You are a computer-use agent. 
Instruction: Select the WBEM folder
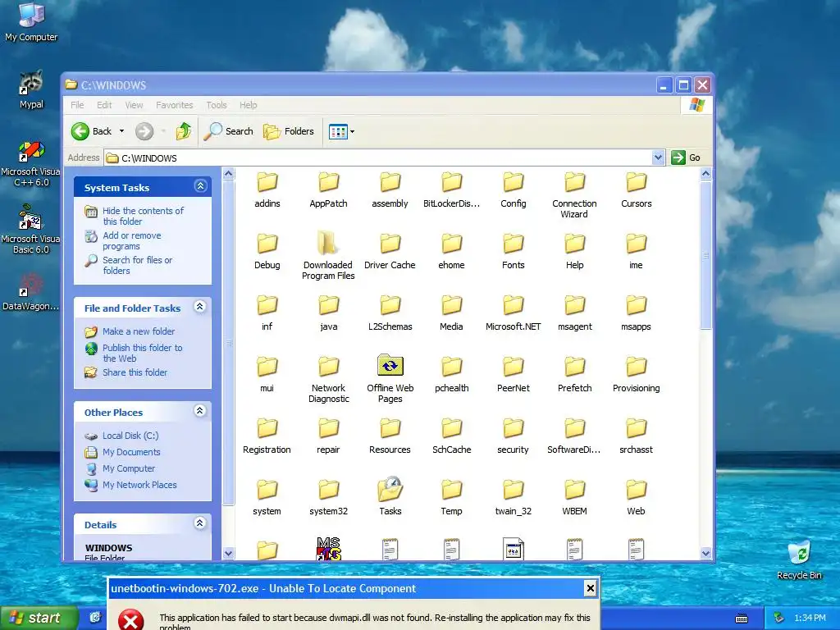coord(574,497)
